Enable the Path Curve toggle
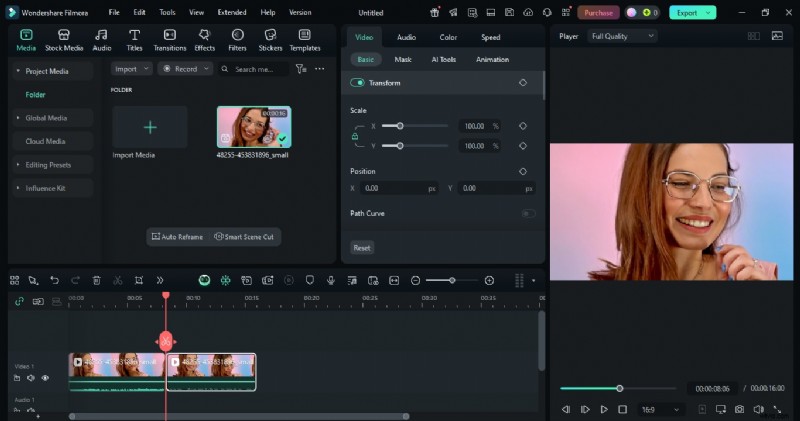This screenshot has height=421, width=800. (528, 213)
